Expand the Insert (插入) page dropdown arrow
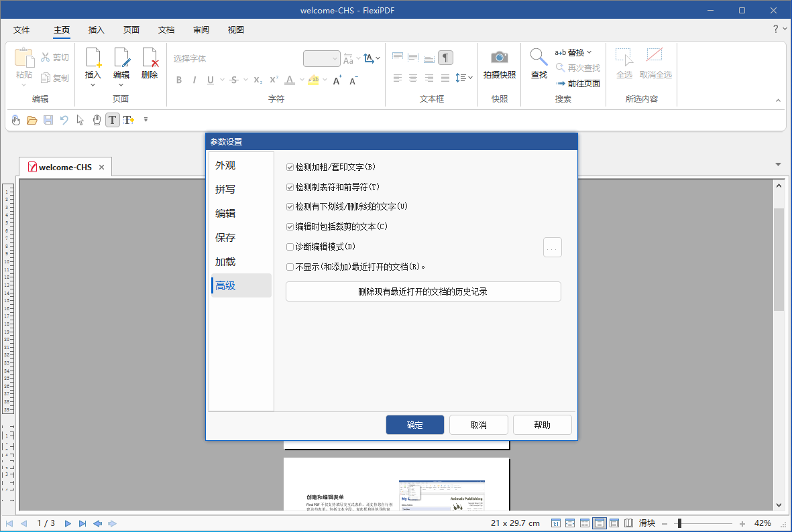This screenshot has width=792, height=532. pos(93,85)
